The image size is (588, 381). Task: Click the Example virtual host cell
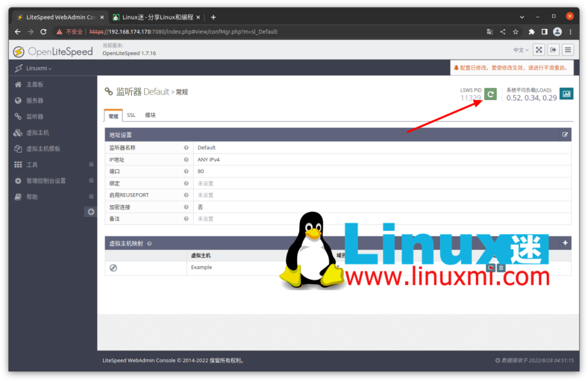(x=201, y=267)
